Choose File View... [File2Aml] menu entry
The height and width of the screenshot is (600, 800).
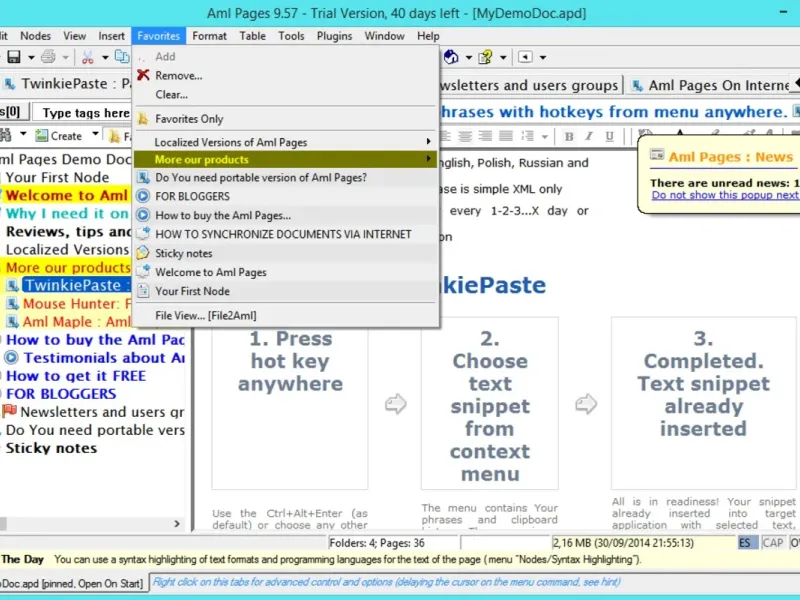click(286, 315)
